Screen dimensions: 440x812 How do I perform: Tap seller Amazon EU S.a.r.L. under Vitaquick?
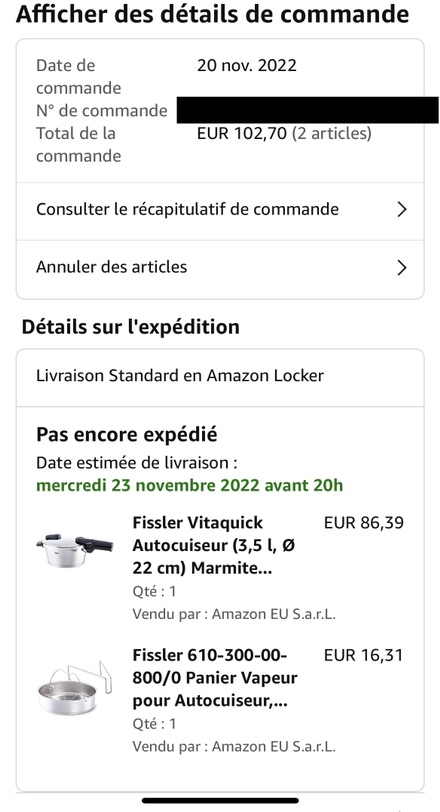click(x=234, y=614)
